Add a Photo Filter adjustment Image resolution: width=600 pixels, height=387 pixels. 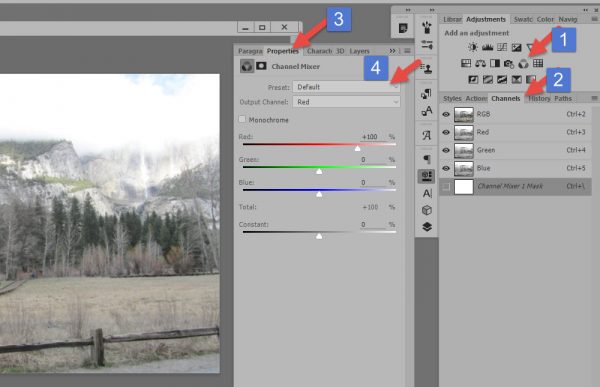[x=509, y=64]
